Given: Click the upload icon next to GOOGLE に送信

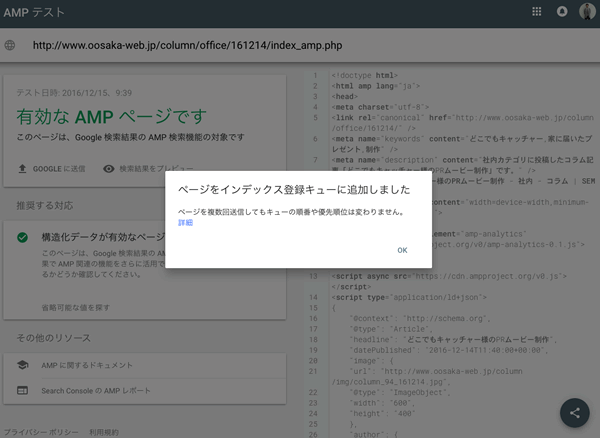Looking at the screenshot, I should 22,169.
